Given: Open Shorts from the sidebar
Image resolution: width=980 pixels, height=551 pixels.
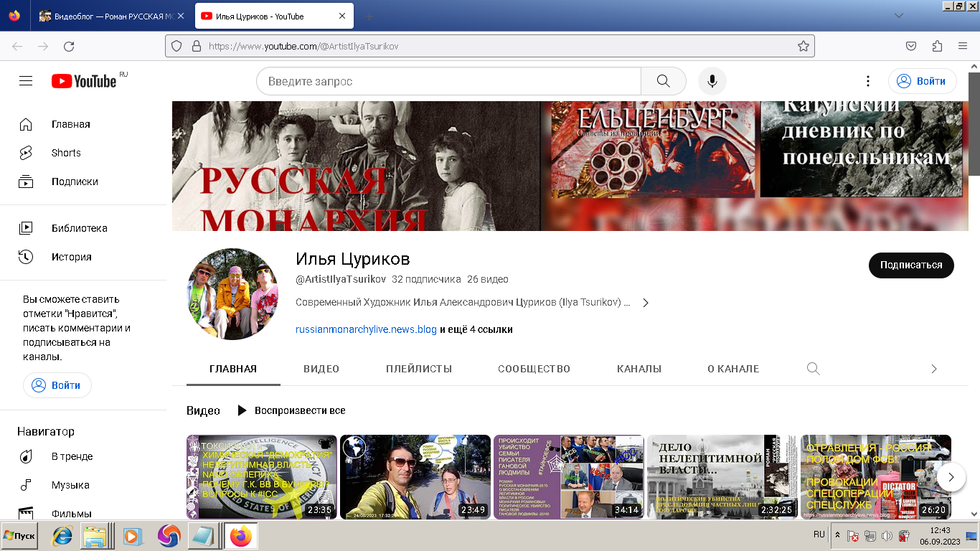Looking at the screenshot, I should [x=66, y=153].
